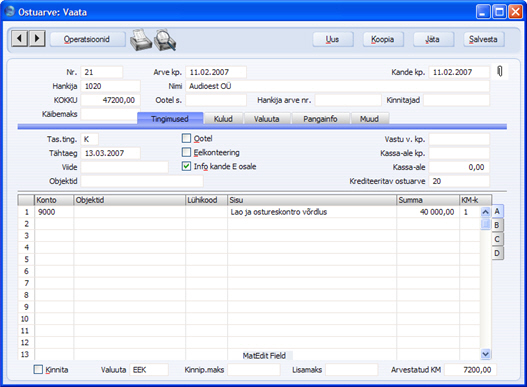Click the Nr. field showing 21
527x387 pixels.
[102, 72]
